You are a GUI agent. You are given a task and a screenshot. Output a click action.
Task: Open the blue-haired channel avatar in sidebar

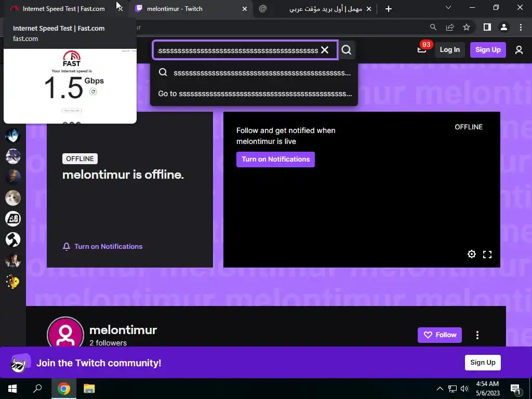pos(13,136)
